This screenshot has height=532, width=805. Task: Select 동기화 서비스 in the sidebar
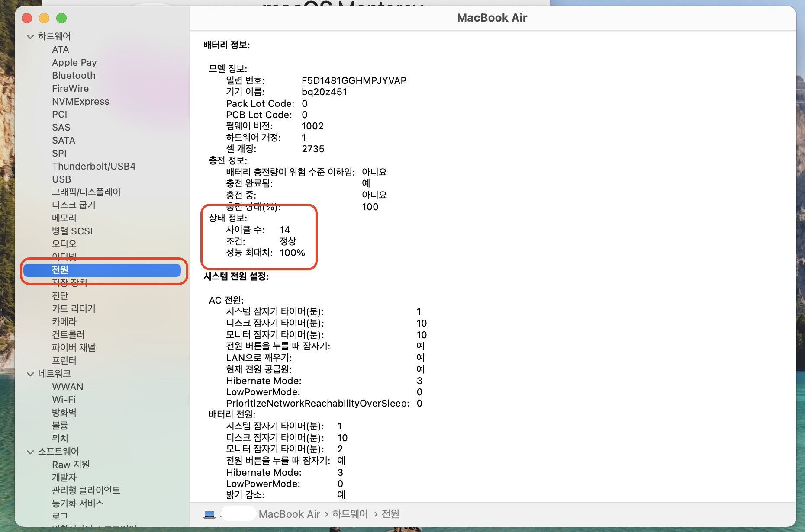(x=78, y=503)
